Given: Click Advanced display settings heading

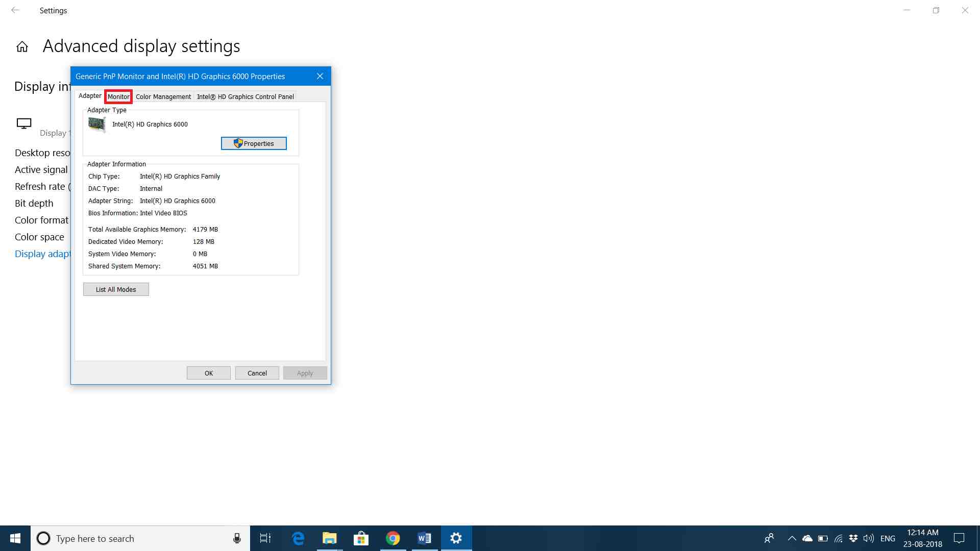Looking at the screenshot, I should tap(141, 46).
